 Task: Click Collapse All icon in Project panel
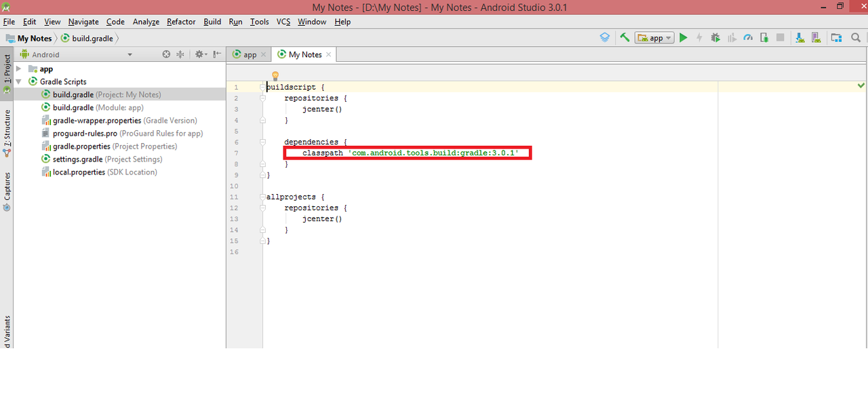point(180,54)
